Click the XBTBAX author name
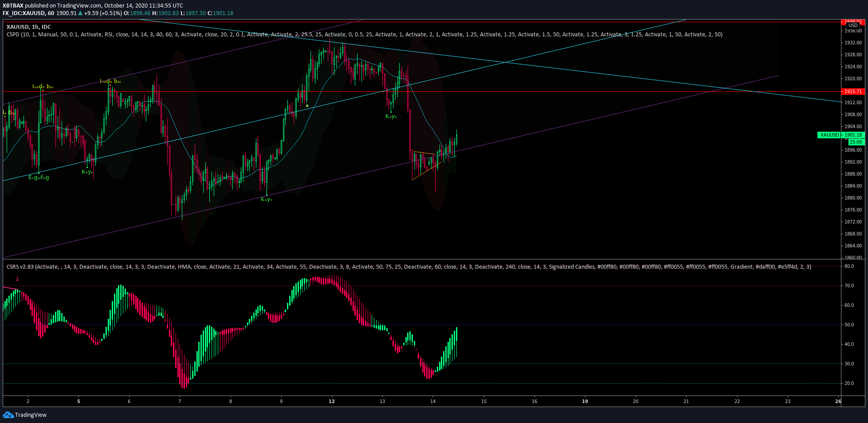This screenshot has width=868, height=423. [13, 6]
